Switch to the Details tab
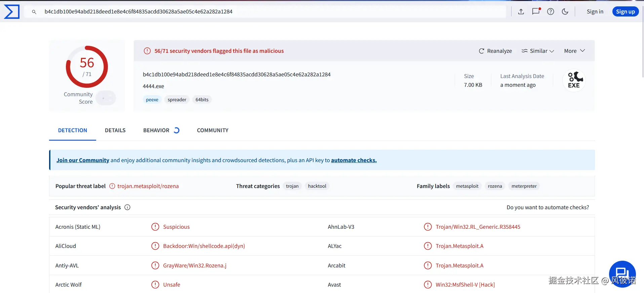 pos(115,131)
